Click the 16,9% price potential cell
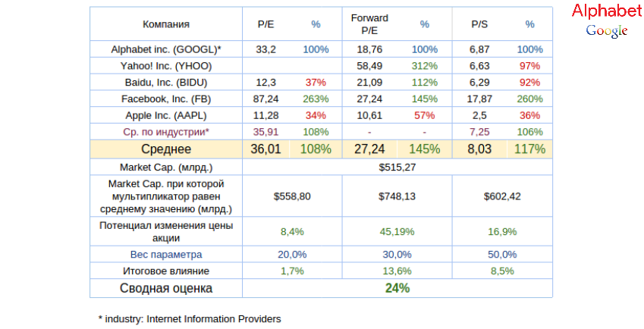 pos(502,232)
